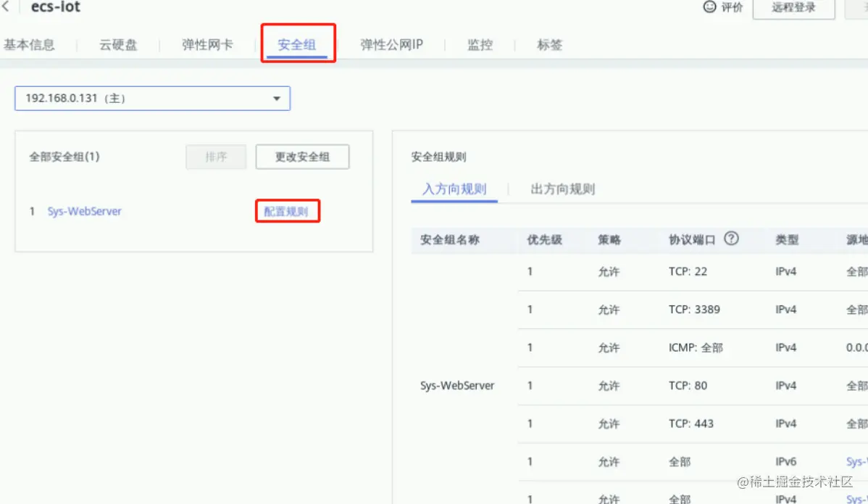Click the 优先级 column header
This screenshot has height=504, width=868.
[x=544, y=240]
